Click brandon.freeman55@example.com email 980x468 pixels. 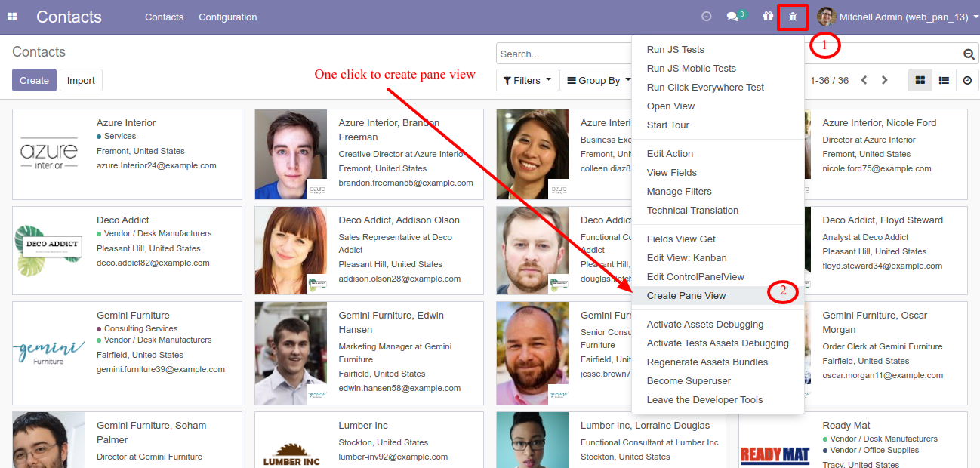pyautogui.click(x=405, y=183)
